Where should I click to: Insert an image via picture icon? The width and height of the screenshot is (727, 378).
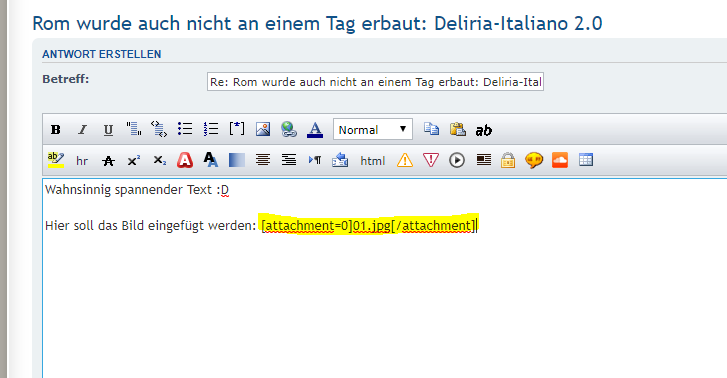click(x=263, y=129)
